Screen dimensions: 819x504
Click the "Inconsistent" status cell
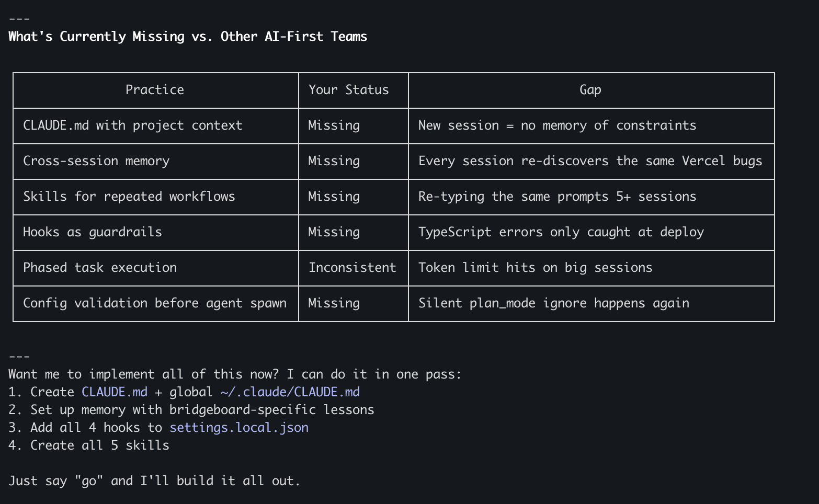click(352, 268)
